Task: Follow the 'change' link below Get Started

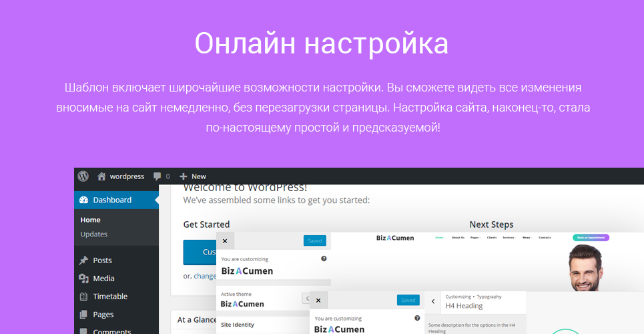Action: point(205,276)
